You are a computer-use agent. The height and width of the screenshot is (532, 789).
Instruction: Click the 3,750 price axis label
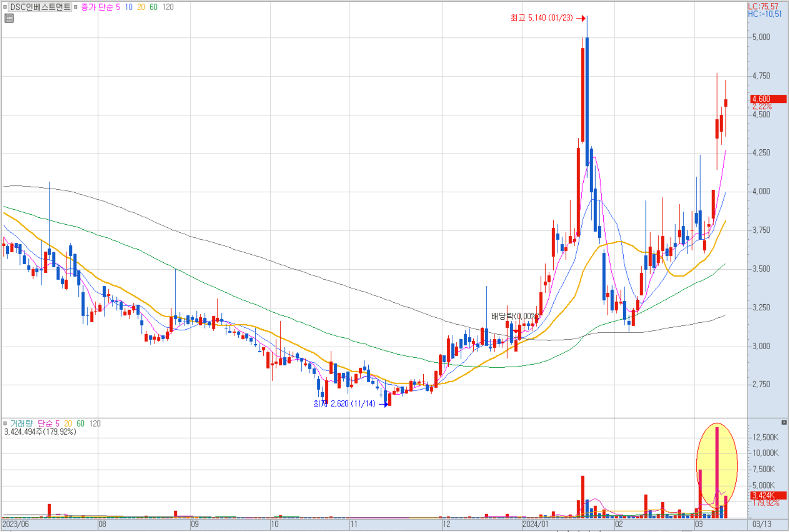coord(761,230)
